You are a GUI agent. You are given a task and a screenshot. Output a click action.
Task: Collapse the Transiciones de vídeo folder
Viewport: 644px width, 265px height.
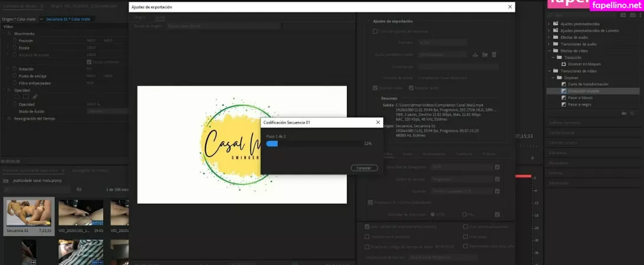(548, 71)
